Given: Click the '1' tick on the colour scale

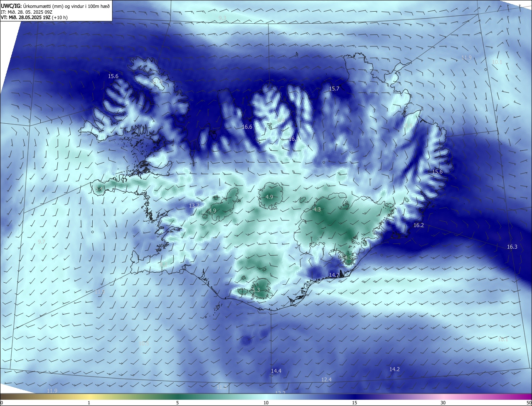Looking at the screenshot, I should click(89, 403).
